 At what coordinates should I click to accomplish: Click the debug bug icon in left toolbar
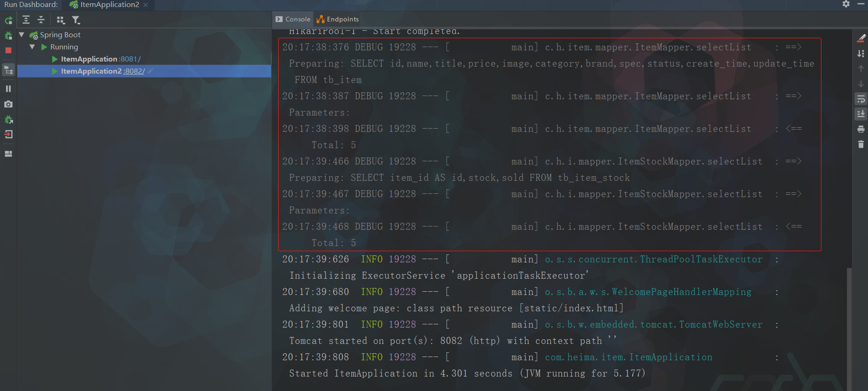pos(8,35)
